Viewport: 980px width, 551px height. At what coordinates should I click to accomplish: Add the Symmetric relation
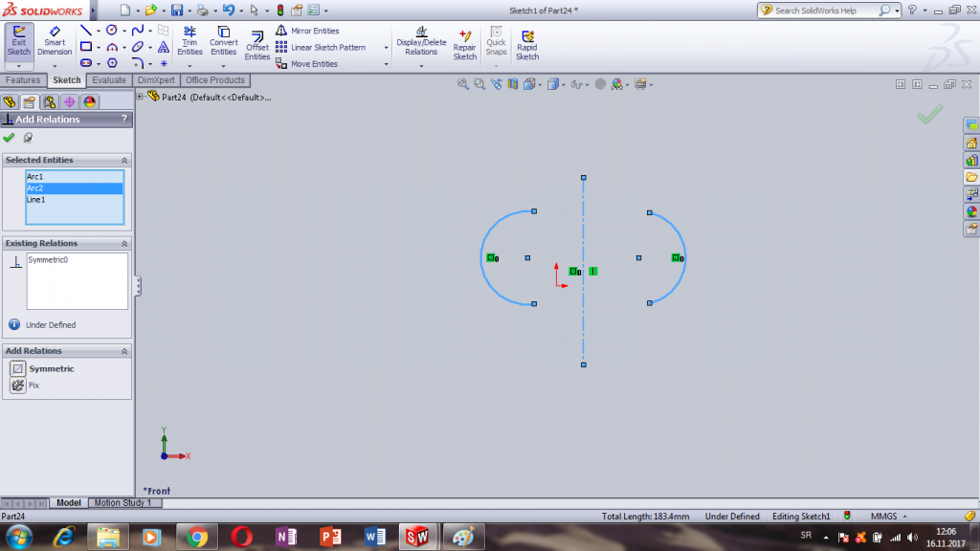coord(42,368)
